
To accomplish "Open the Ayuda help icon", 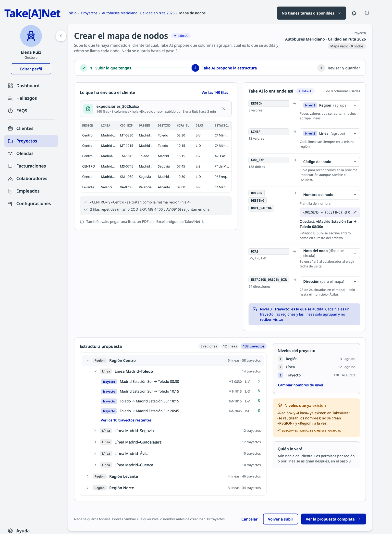I will click(10, 531).
